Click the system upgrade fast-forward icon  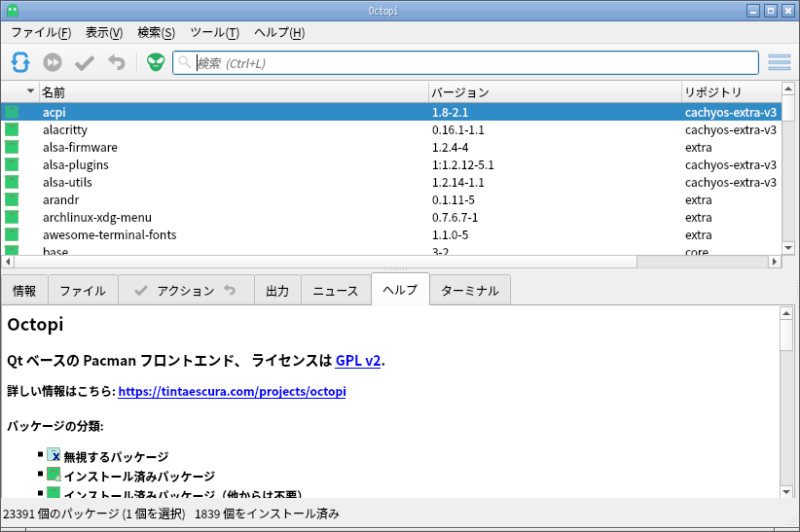(52, 63)
